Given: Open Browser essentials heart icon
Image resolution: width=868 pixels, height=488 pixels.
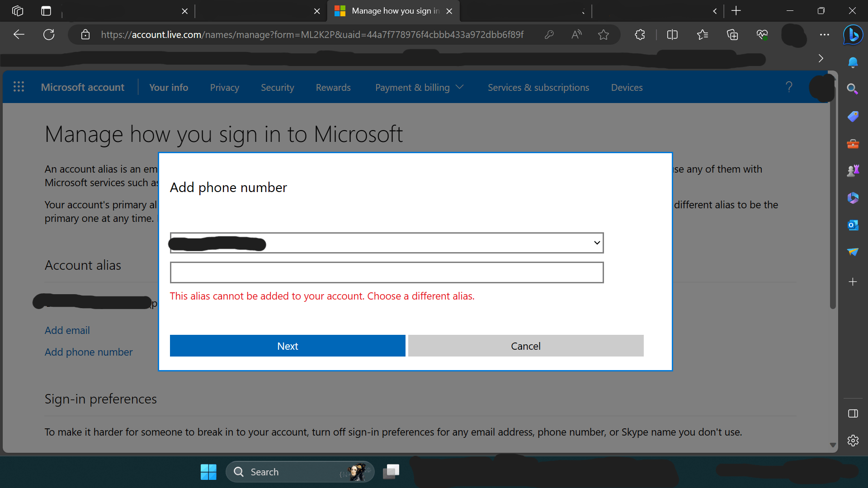Looking at the screenshot, I should (762, 35).
